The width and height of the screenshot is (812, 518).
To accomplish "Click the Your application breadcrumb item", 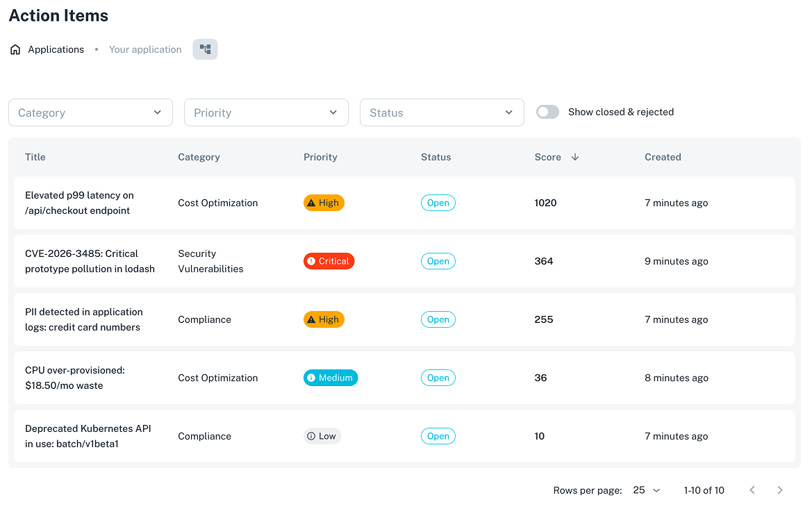I will (145, 49).
